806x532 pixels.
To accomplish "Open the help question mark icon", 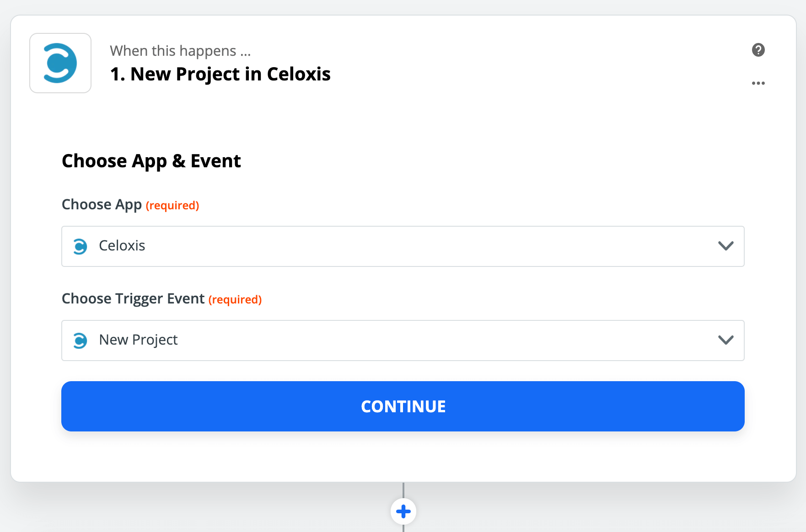I will tap(758, 50).
